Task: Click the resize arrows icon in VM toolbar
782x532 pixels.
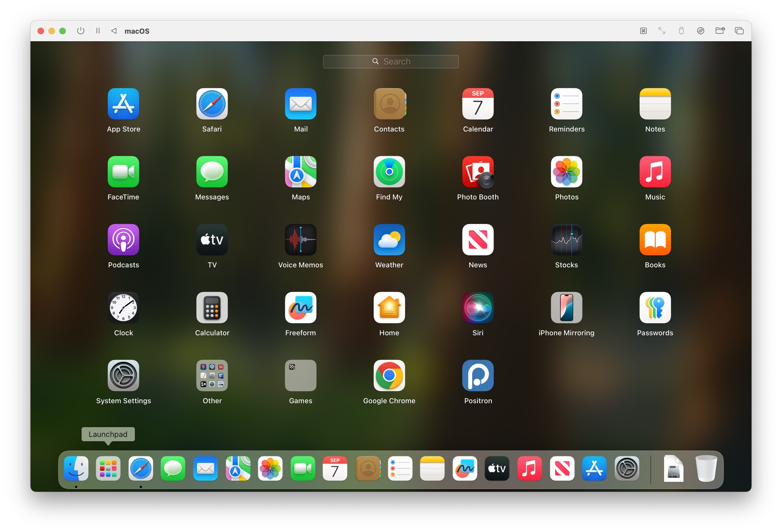Action: (662, 31)
